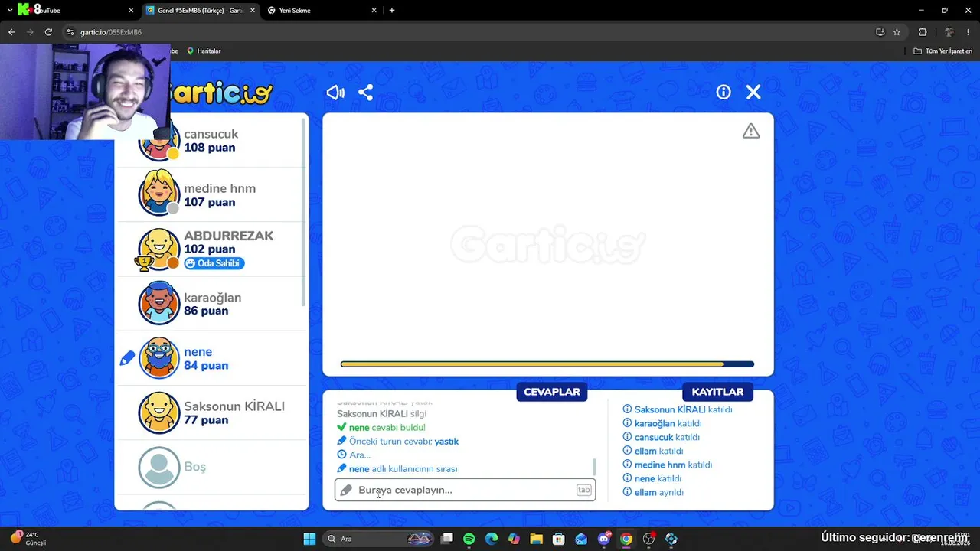980x551 pixels.
Task: Open the browser extensions menu
Action: [x=923, y=32]
